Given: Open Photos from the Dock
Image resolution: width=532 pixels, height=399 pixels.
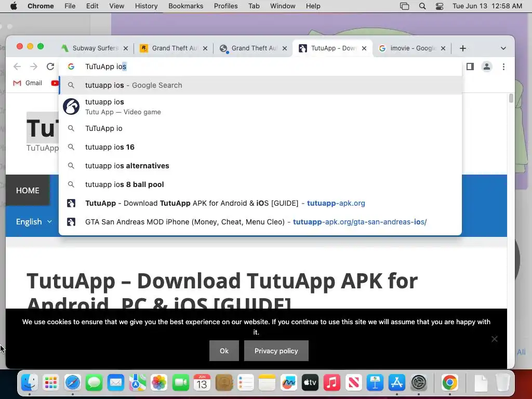Looking at the screenshot, I should click(159, 383).
